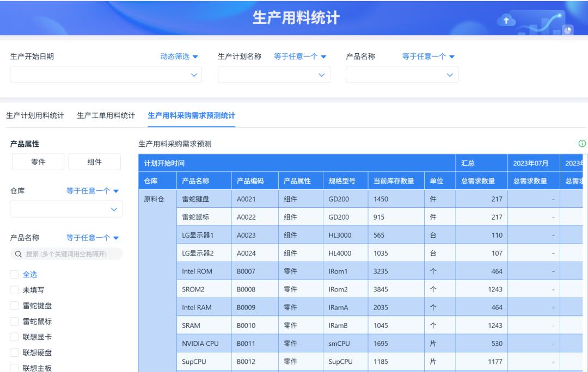Click the green info icon above the table

(582, 144)
